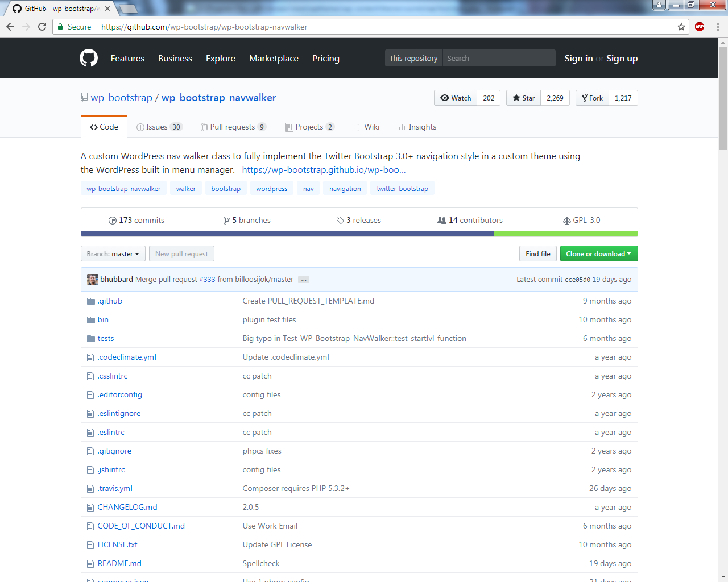Open the Chrome three-dot menu

[x=718, y=27]
